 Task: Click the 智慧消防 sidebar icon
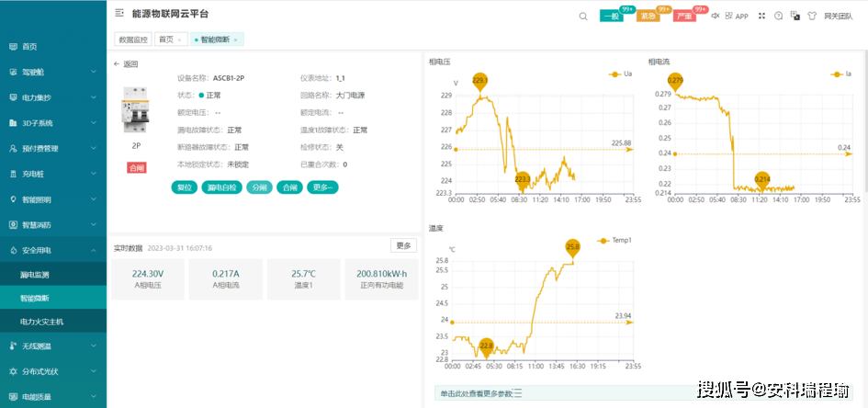point(14,225)
